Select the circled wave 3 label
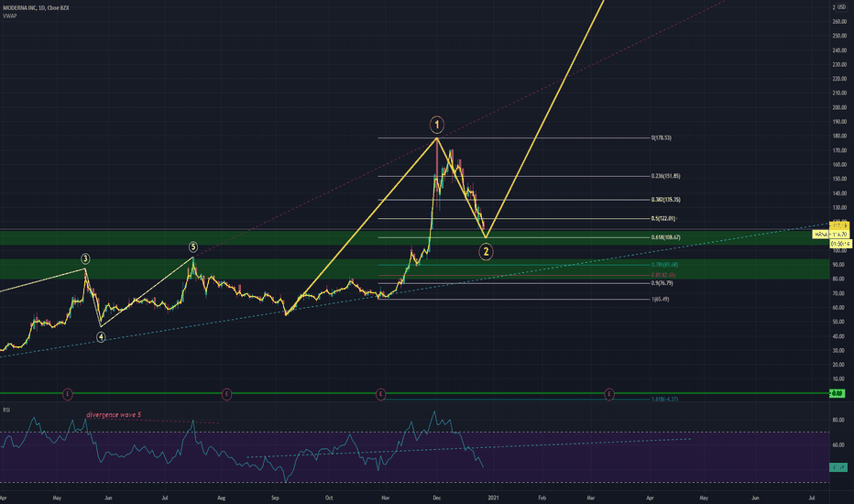854x504 pixels. (85, 258)
